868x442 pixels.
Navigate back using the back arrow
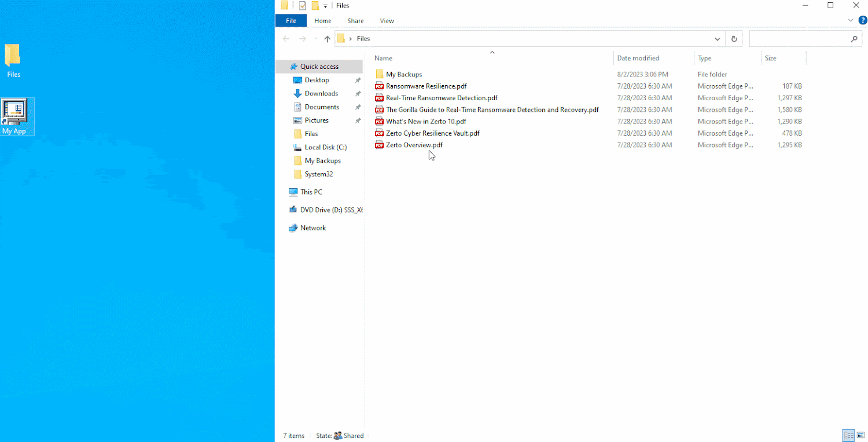286,38
